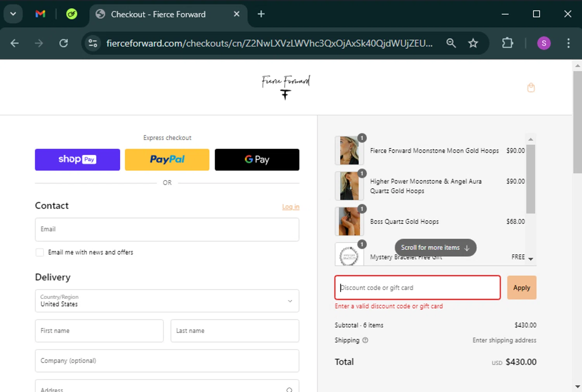Go back to previous page
582x392 pixels.
(15, 43)
